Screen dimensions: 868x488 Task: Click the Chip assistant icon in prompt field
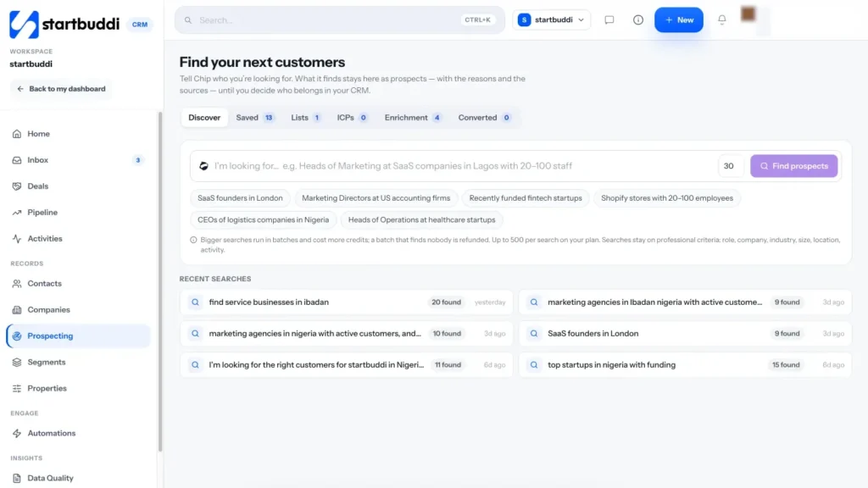(203, 166)
